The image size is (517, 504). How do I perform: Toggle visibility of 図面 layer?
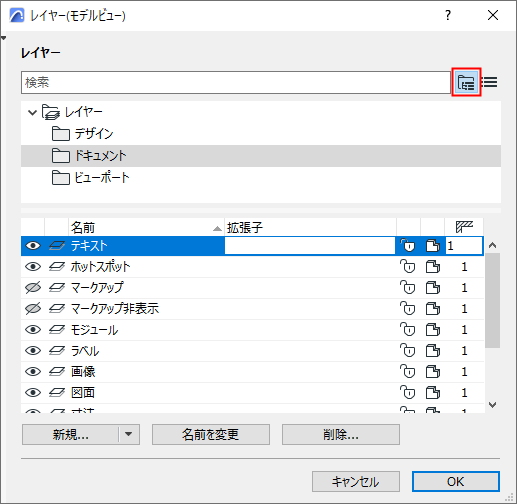33,393
